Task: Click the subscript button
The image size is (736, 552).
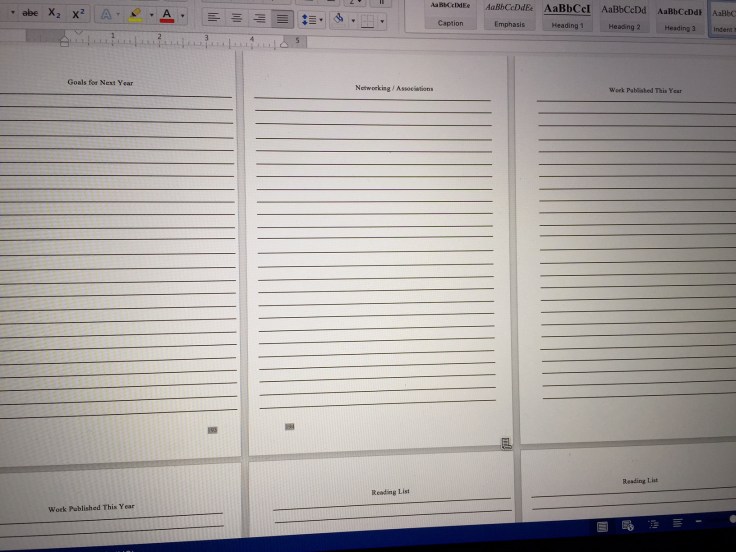Action: 54,14
